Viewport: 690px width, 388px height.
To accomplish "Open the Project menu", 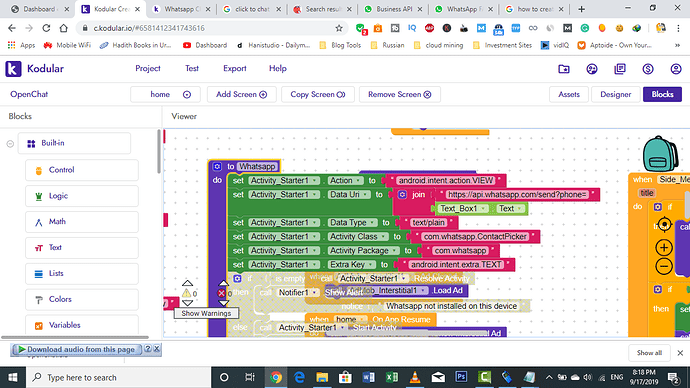I will click(x=148, y=69).
